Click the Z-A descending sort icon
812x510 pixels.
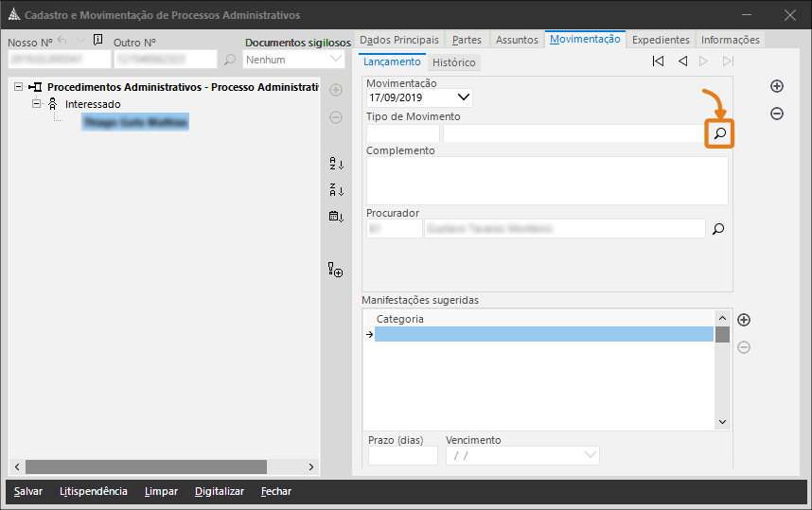[x=335, y=189]
